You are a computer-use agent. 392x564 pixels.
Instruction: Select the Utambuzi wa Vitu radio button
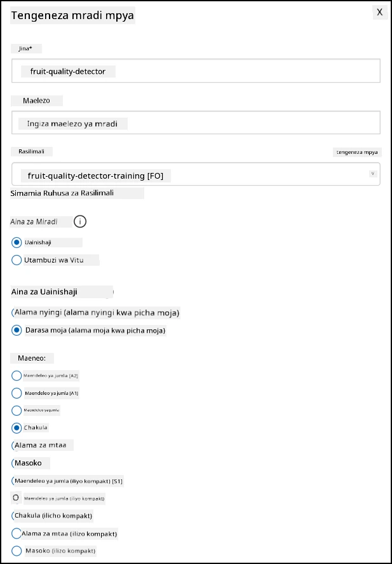[x=17, y=260]
